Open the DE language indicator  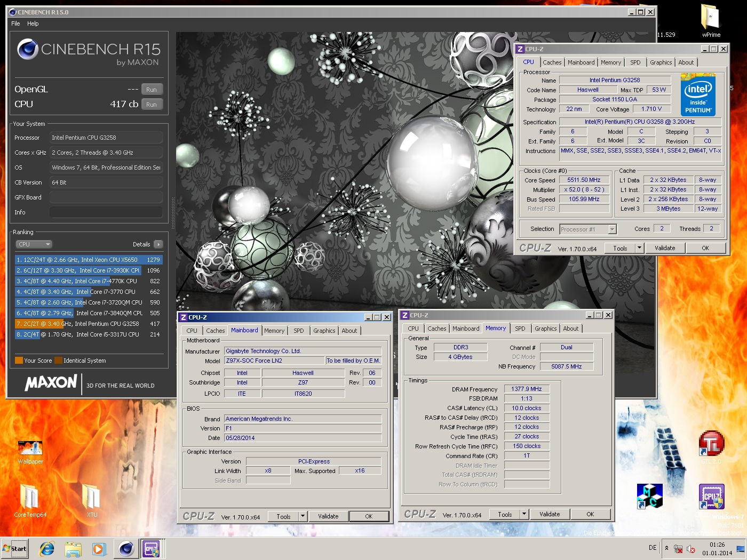[653, 548]
